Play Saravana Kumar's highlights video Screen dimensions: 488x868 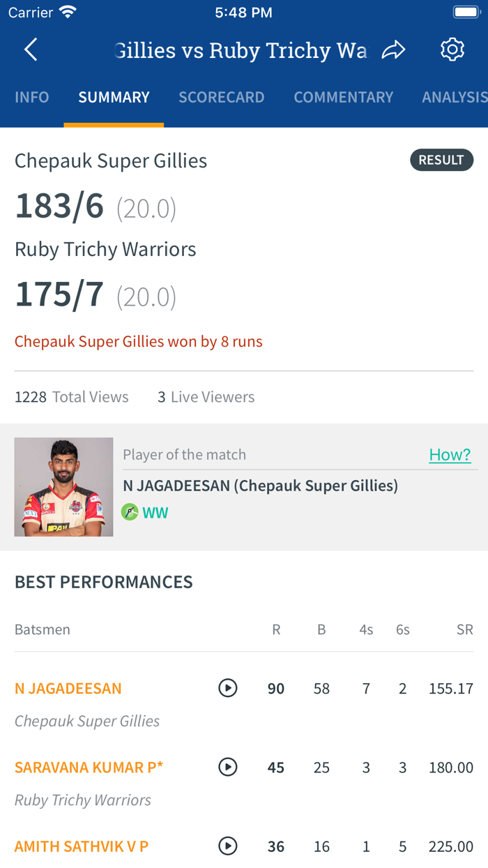click(x=227, y=767)
